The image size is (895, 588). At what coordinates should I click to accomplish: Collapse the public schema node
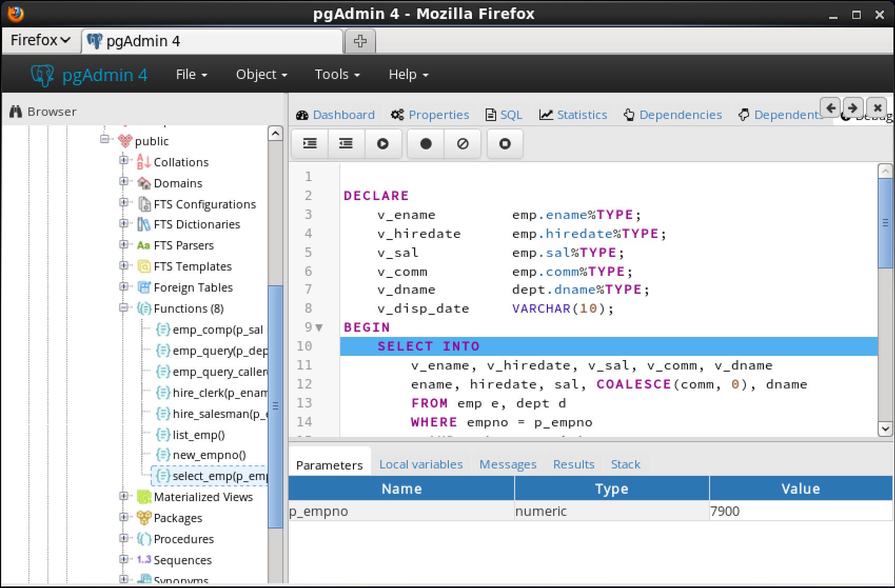click(x=105, y=139)
